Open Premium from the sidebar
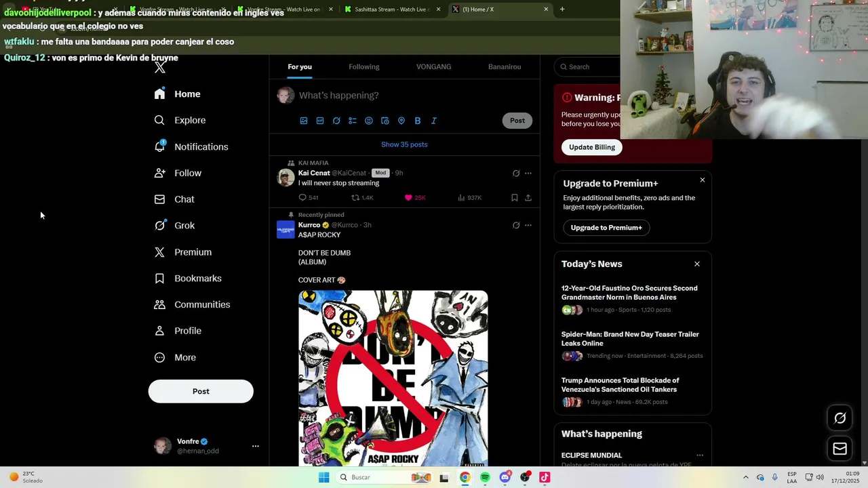The height and width of the screenshot is (488, 868). point(183,252)
